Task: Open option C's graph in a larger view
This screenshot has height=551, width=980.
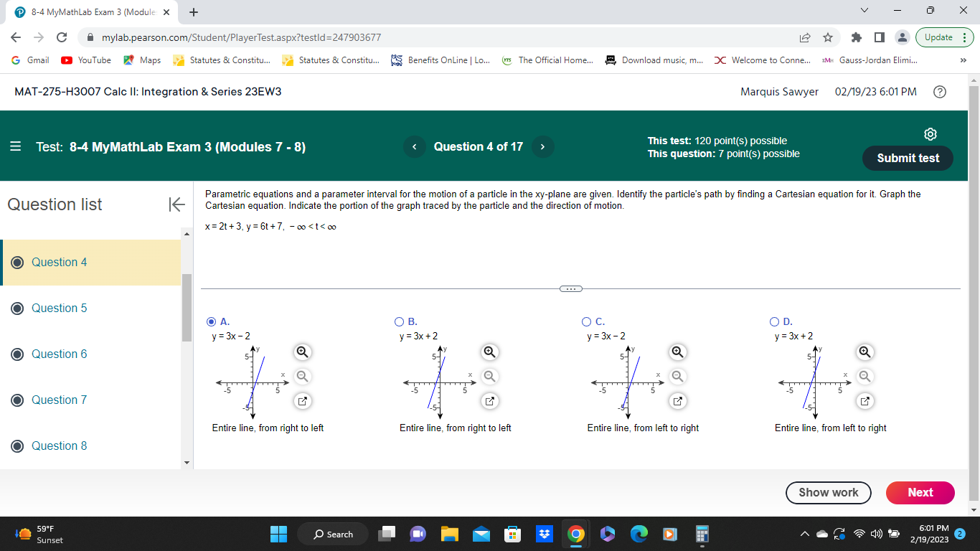Action: (x=677, y=401)
